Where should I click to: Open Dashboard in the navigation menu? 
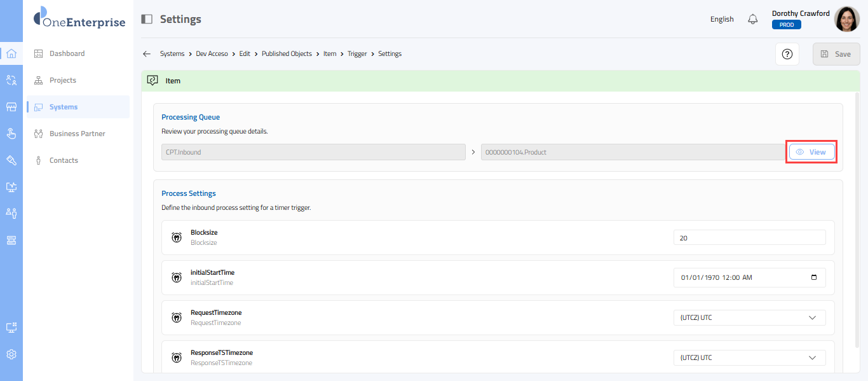point(67,53)
